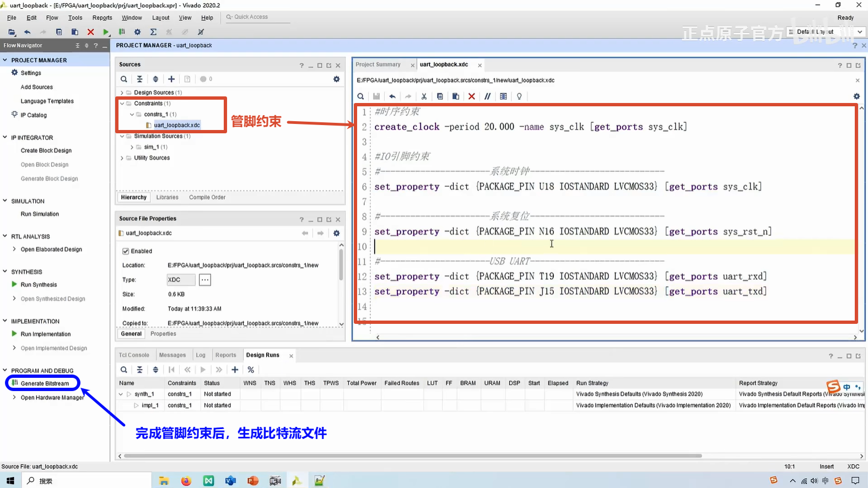Click the lightbulb Language Templates icon
This screenshot has height=488, width=868.
tap(519, 96)
